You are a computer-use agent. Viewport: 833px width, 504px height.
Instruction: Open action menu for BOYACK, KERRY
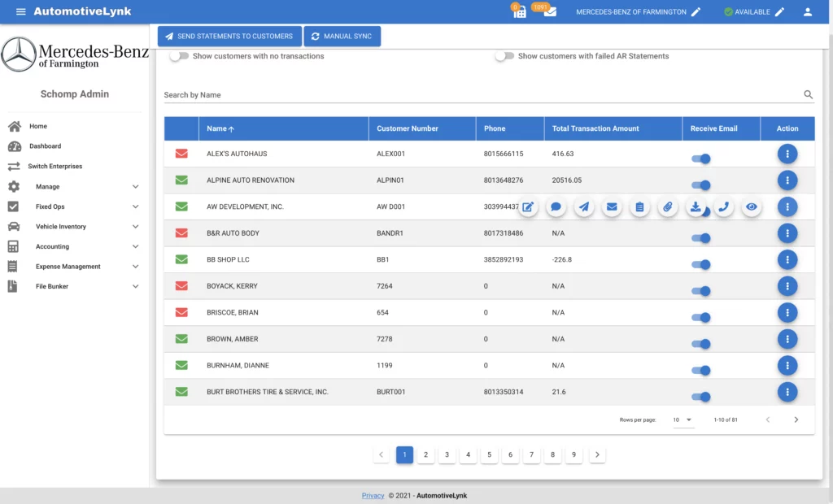787,286
